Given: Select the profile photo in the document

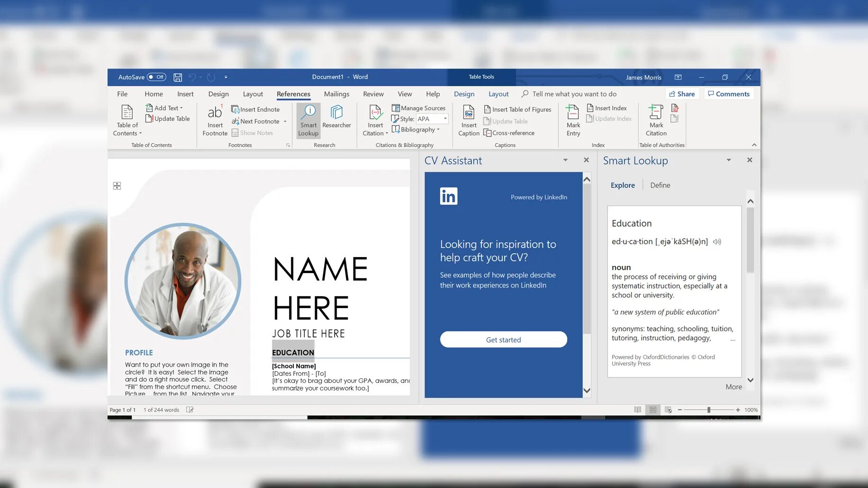Looking at the screenshot, I should pos(183,281).
